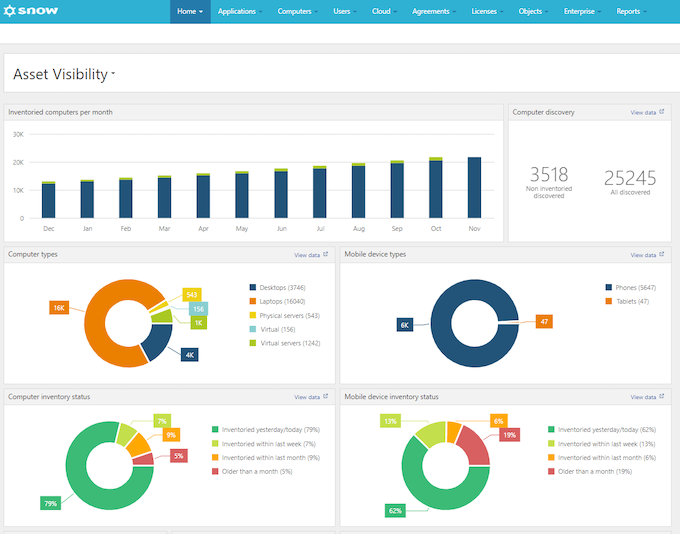Viewport: 680px width, 534px height.
Task: Click external link icon in Computer discovery panel
Action: 662,113
